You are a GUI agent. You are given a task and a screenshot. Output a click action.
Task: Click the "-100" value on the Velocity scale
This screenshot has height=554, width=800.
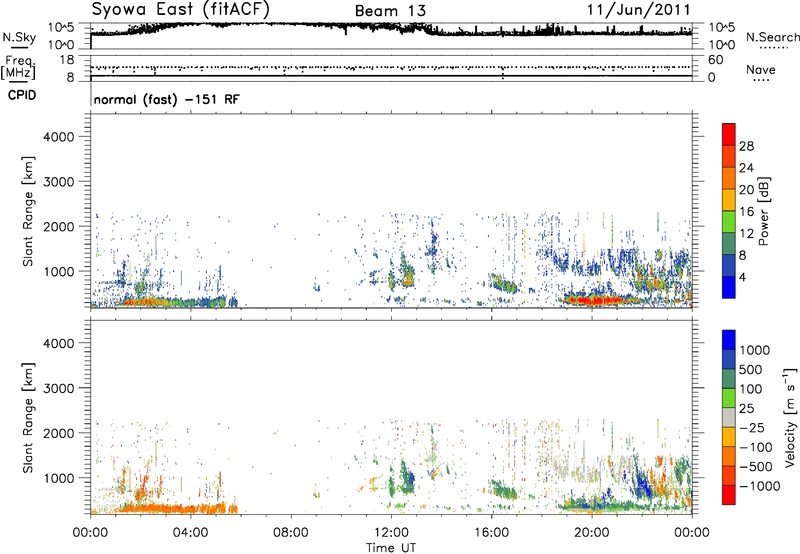pos(755,447)
